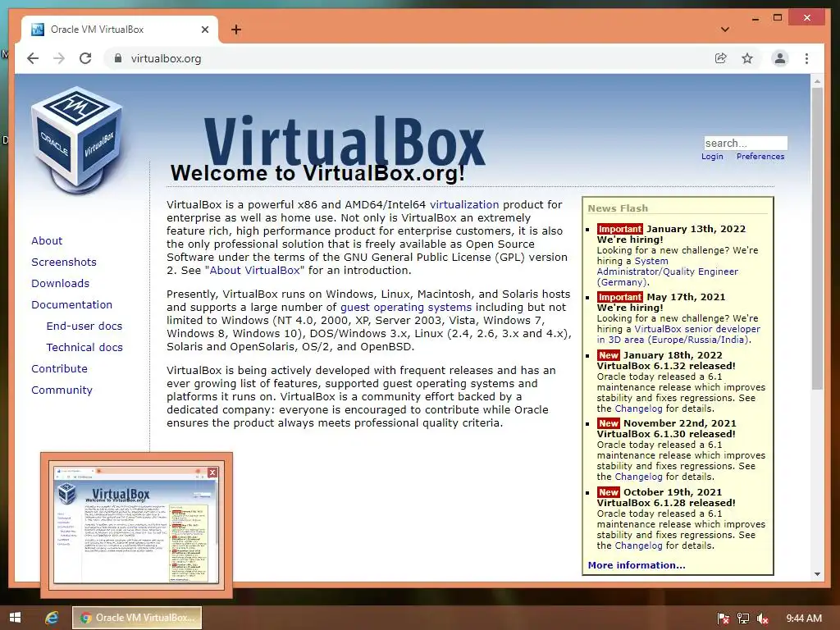The height and width of the screenshot is (630, 840).
Task: Follow the guest operating systems link
Action: (x=406, y=307)
